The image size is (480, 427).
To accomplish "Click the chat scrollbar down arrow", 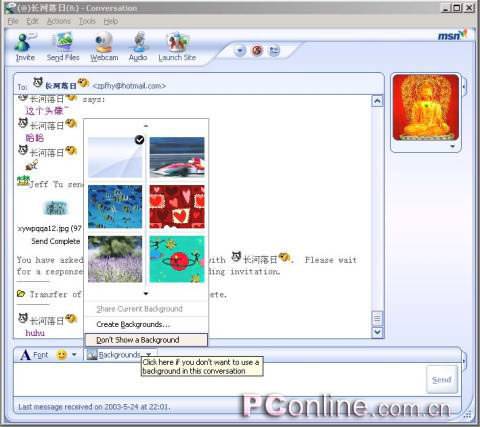I will 377,332.
